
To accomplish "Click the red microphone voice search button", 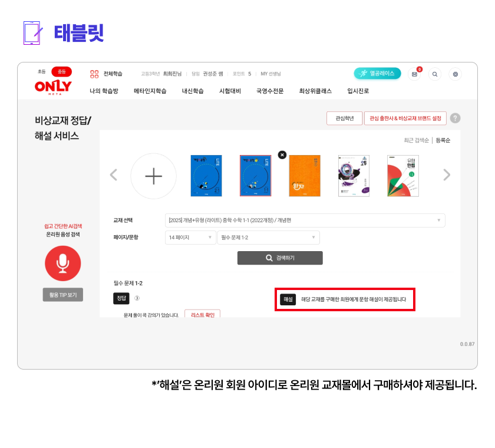I will click(63, 263).
